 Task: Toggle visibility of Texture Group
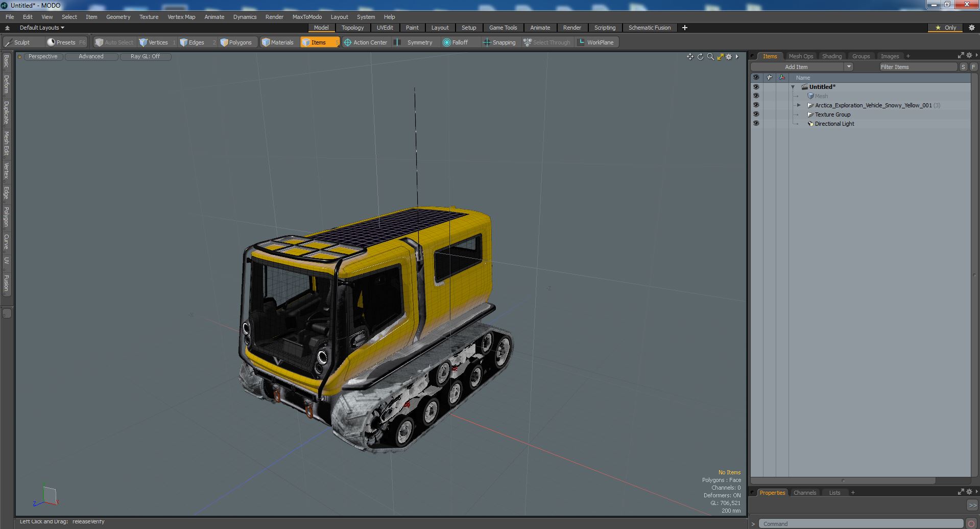tap(756, 114)
